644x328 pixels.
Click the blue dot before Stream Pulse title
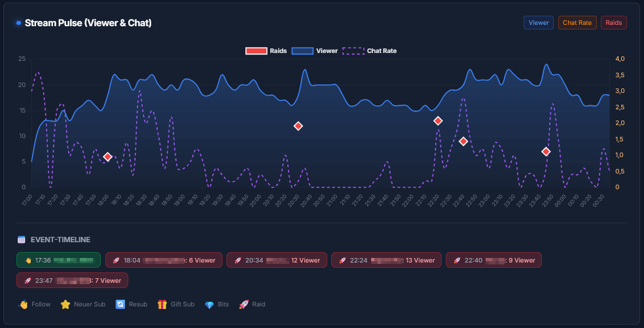(x=18, y=23)
